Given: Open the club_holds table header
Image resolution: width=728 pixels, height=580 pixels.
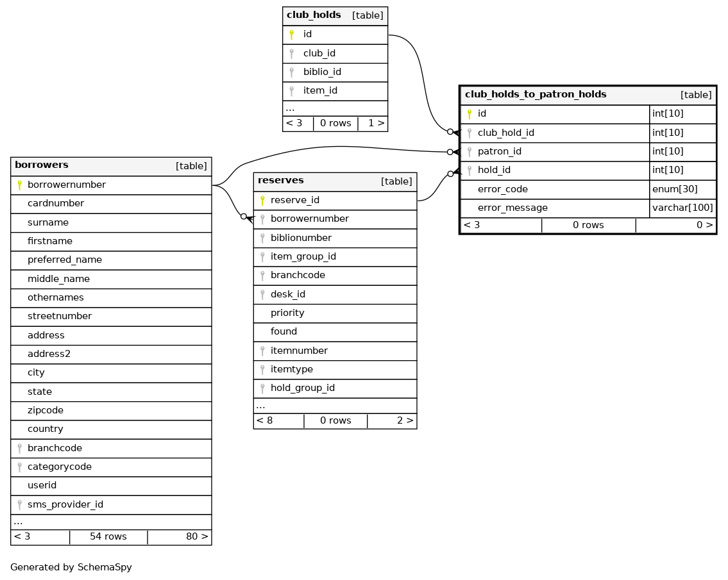Looking at the screenshot, I should click(x=314, y=15).
